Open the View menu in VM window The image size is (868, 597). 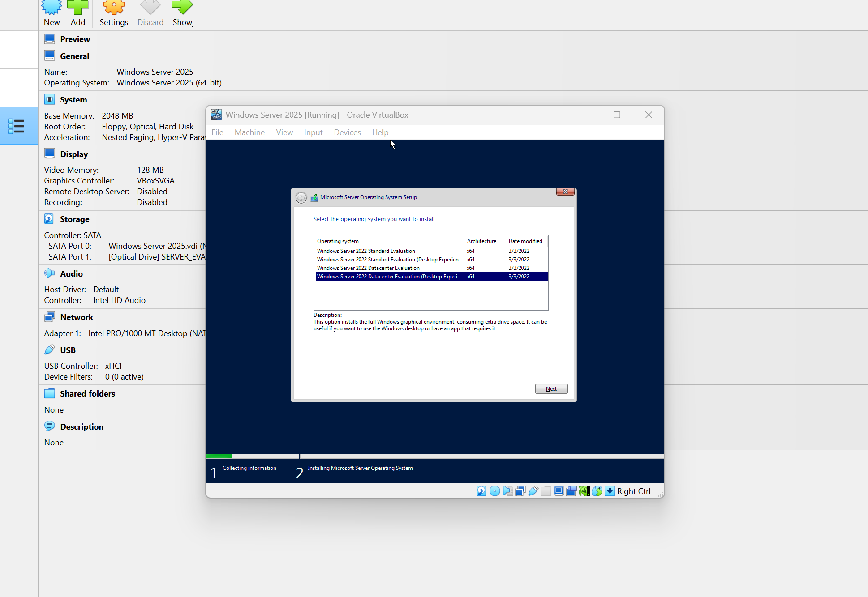(x=284, y=132)
